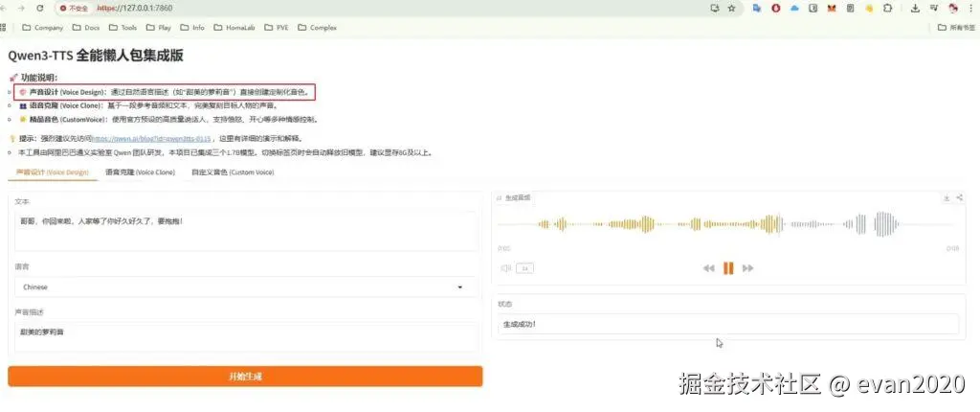Share the generated audio
980x412 pixels.
[x=959, y=198]
